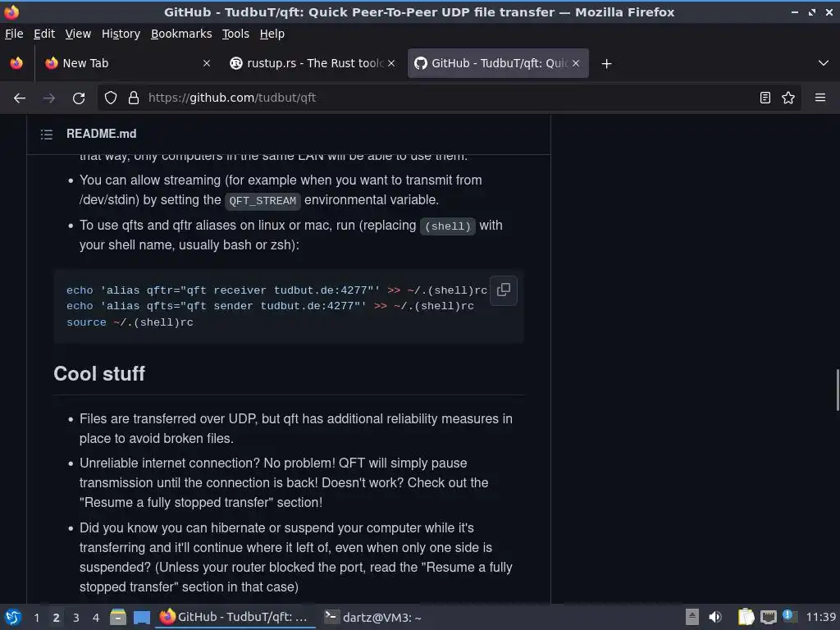Click the alias qftr receiver code line
The image size is (840, 630).
(x=276, y=290)
